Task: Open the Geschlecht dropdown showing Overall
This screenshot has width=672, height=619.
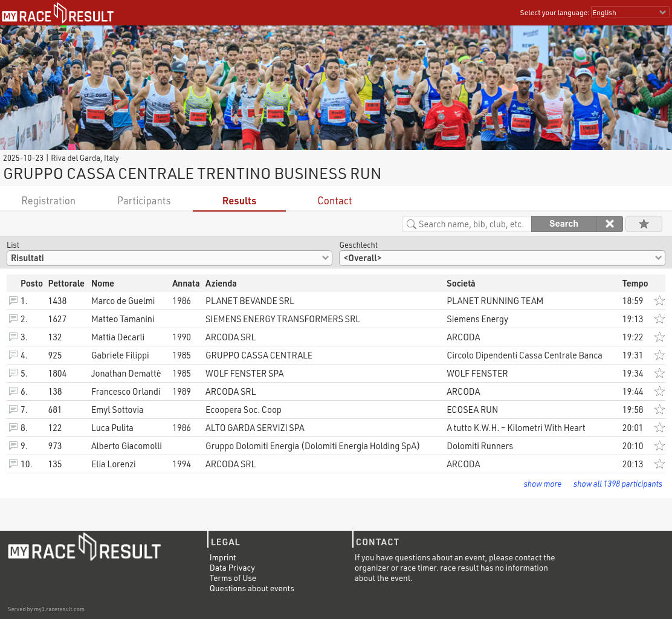Action: click(502, 258)
